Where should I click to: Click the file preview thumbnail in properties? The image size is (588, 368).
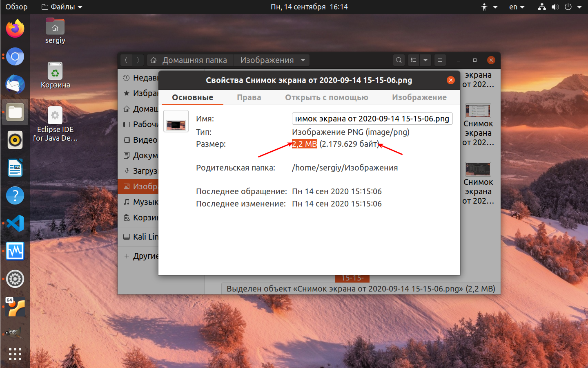(176, 121)
